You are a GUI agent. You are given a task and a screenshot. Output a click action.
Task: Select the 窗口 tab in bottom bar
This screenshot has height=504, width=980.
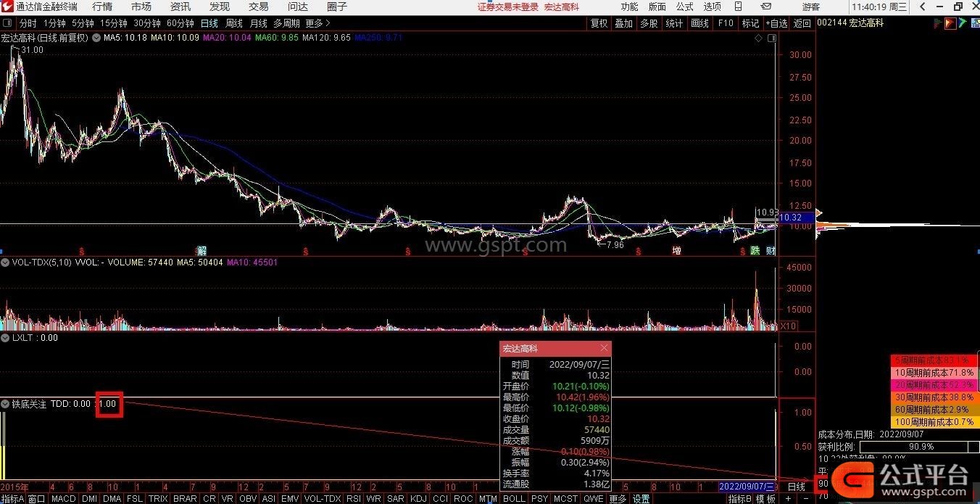[37, 499]
